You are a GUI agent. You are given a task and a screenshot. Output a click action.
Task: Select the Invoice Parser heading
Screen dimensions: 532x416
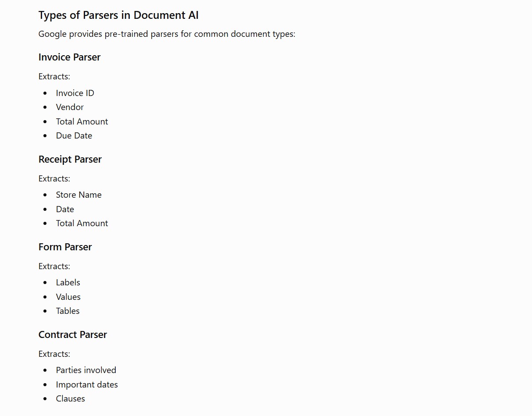69,57
